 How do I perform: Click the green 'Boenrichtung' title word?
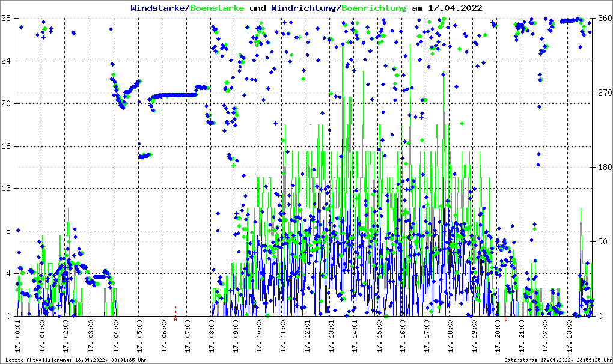click(374, 8)
